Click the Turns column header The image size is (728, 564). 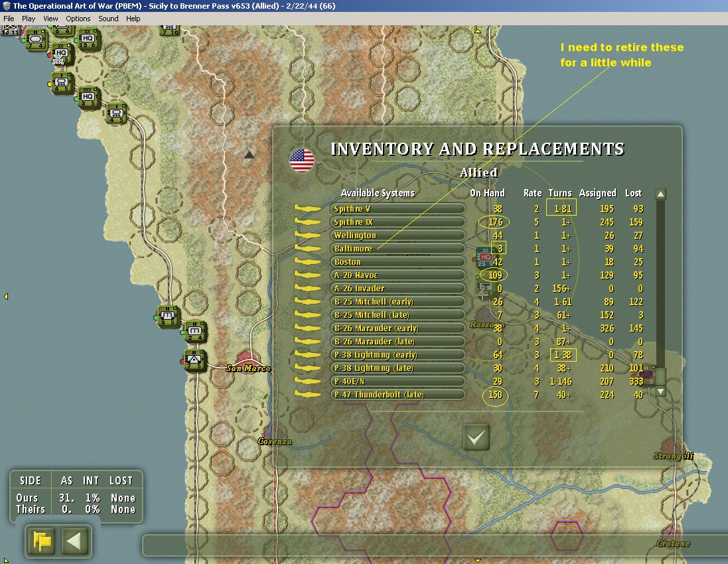[560, 193]
